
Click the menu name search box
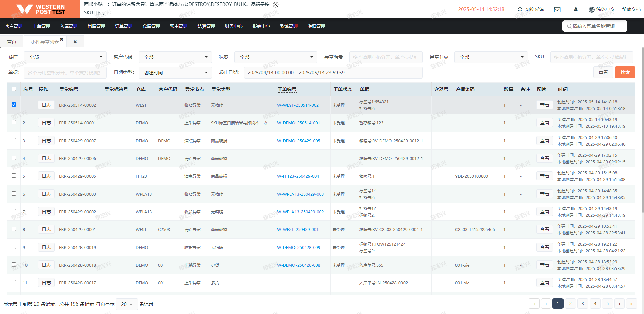tap(595, 26)
